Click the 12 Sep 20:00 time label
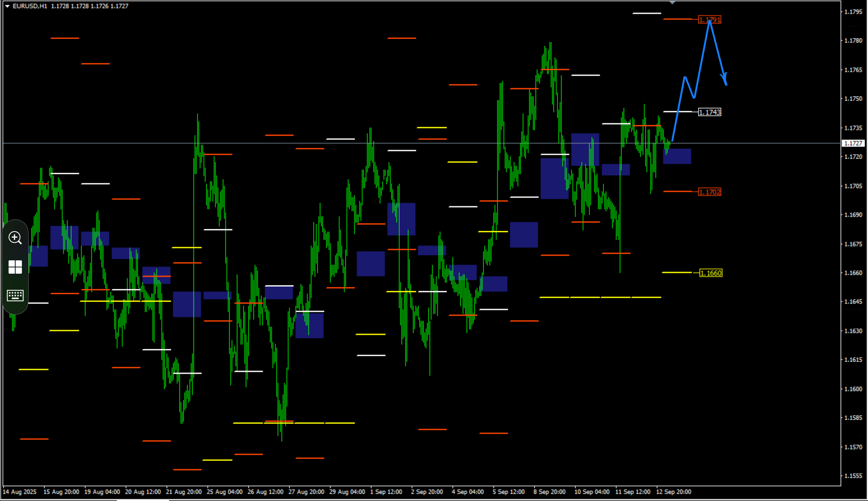The width and height of the screenshot is (868, 501). 674,492
